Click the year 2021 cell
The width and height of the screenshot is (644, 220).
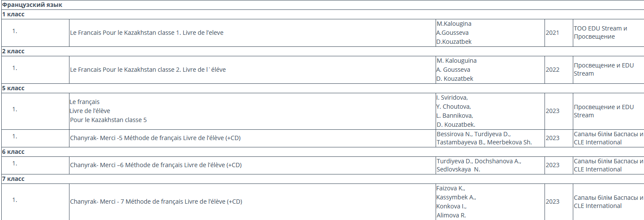(553, 33)
